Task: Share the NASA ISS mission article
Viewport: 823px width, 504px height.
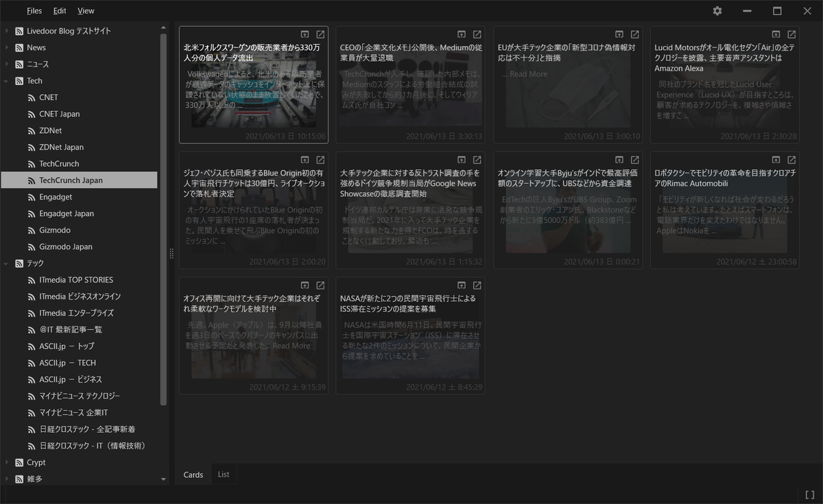Action: point(461,285)
